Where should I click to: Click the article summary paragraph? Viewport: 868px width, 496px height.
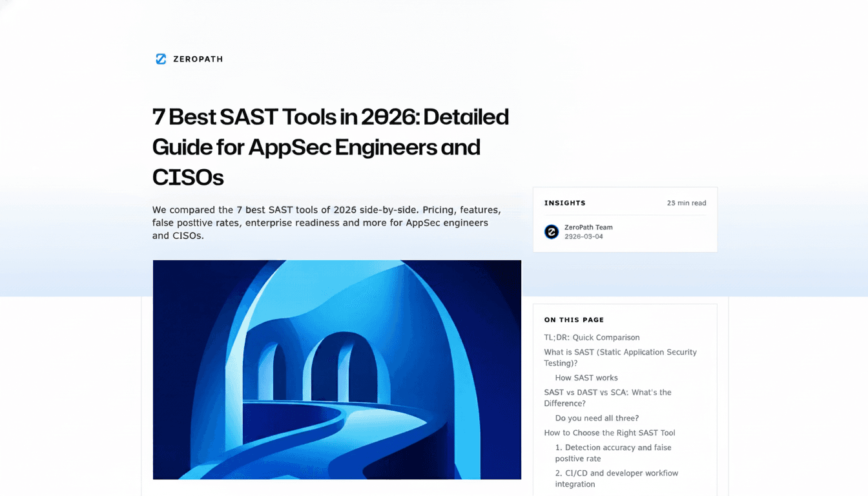point(327,223)
